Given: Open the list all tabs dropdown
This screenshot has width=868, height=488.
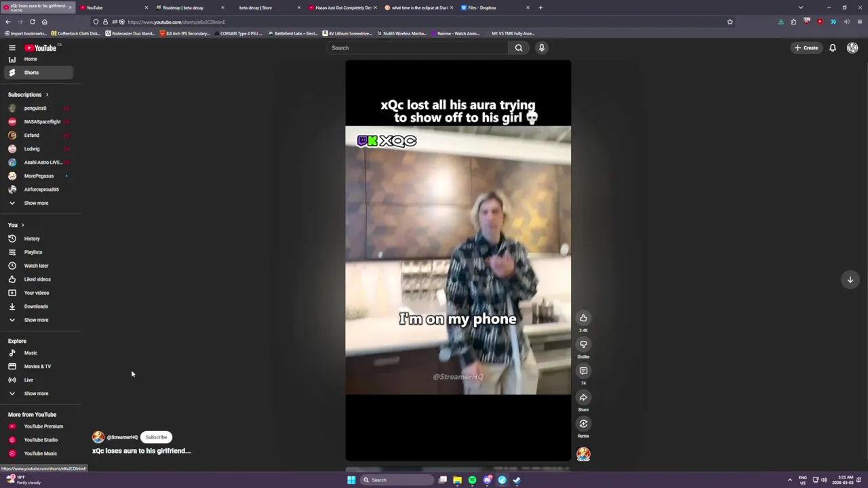Looking at the screenshot, I should 801,7.
